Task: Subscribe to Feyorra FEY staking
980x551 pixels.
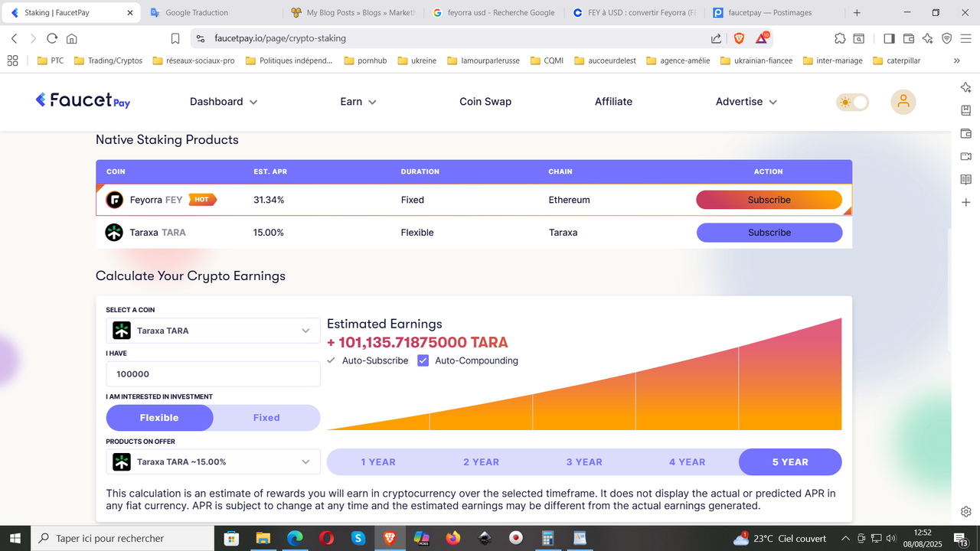Action: click(x=769, y=200)
